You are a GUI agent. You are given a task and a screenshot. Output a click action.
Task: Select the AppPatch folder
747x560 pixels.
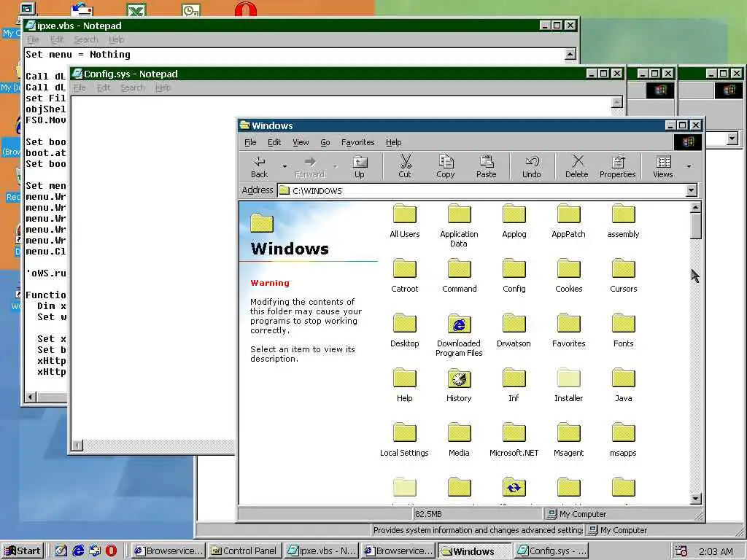pos(568,222)
